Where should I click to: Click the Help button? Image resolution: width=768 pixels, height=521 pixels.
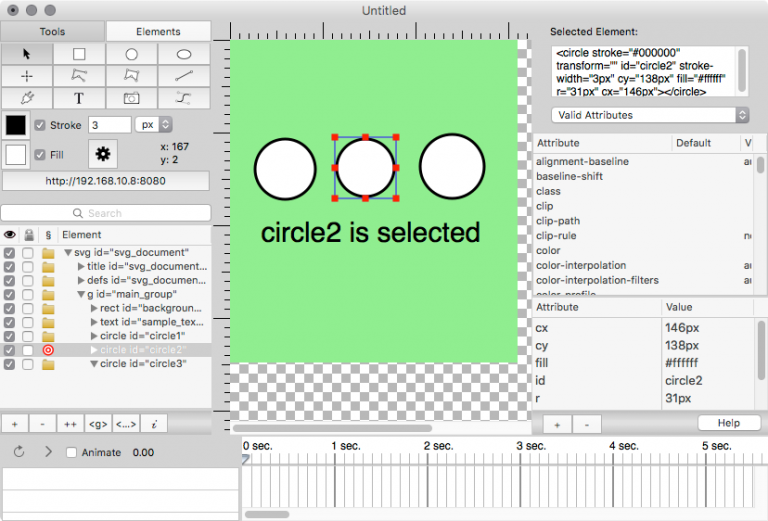728,423
